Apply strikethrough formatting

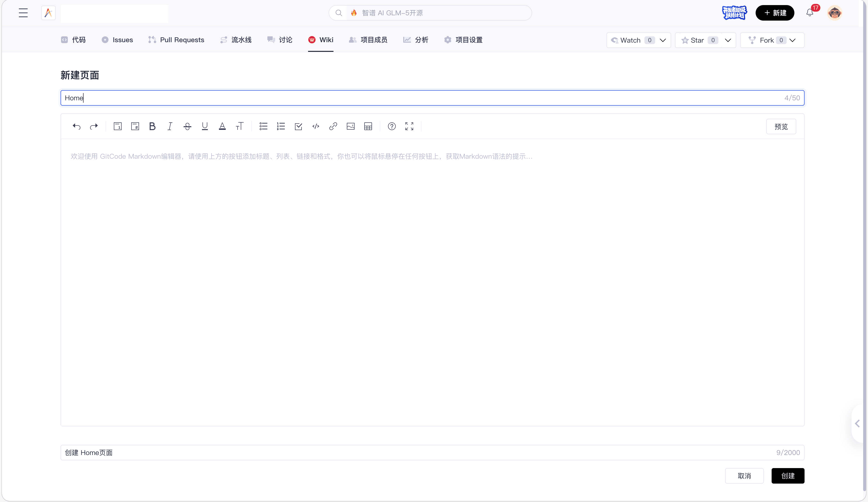point(187,126)
